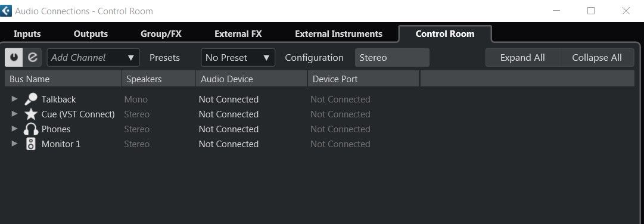Click the Monitor 1 speaker icon
The height and width of the screenshot is (224, 644).
[x=31, y=144]
